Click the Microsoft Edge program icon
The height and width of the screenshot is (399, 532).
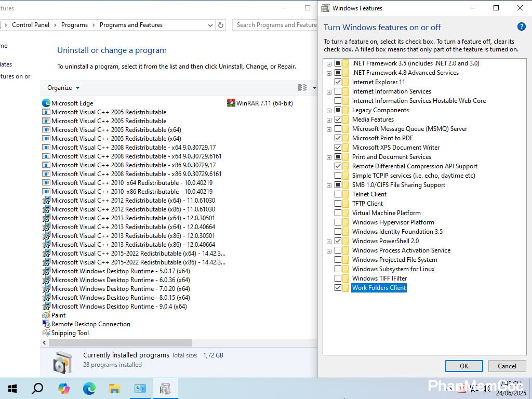46,103
